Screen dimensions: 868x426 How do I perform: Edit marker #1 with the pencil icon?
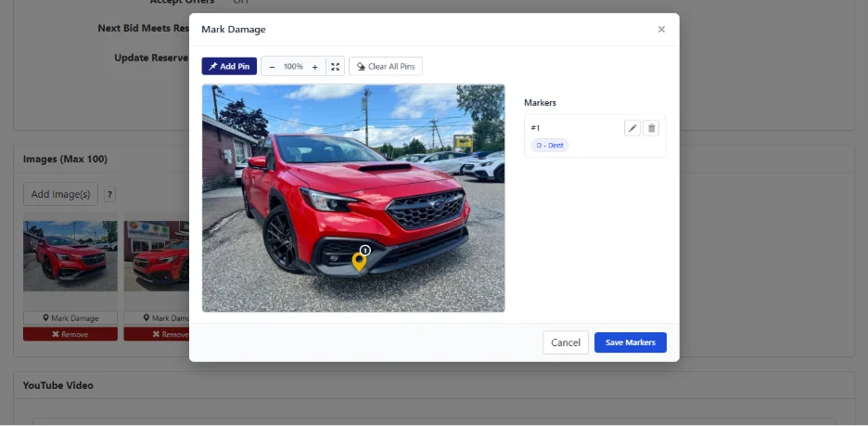tap(632, 128)
